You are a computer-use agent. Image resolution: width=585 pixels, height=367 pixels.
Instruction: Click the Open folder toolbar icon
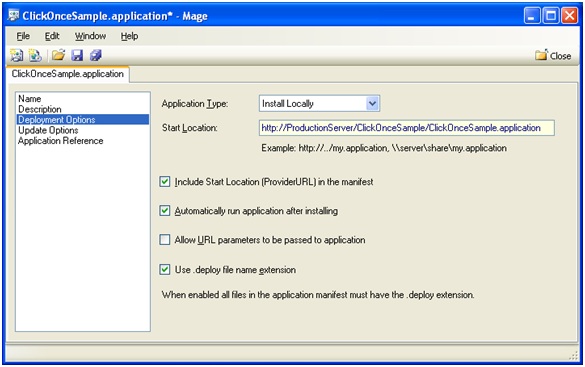pos(58,56)
